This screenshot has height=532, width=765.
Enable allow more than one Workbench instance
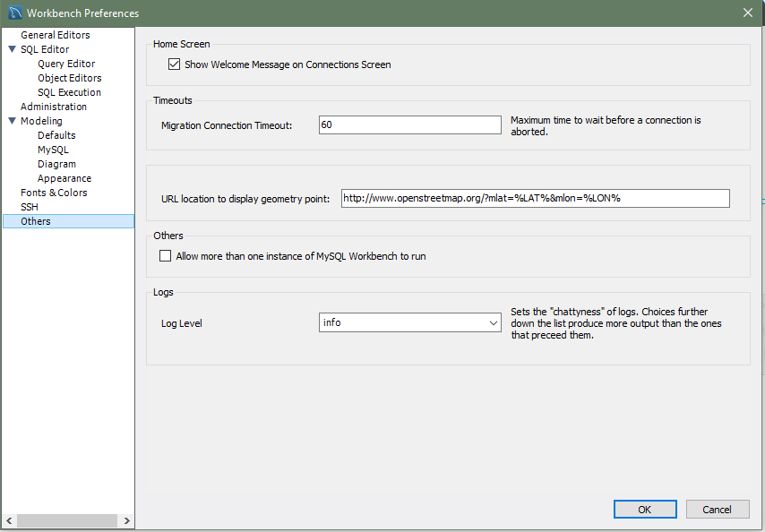coord(165,256)
